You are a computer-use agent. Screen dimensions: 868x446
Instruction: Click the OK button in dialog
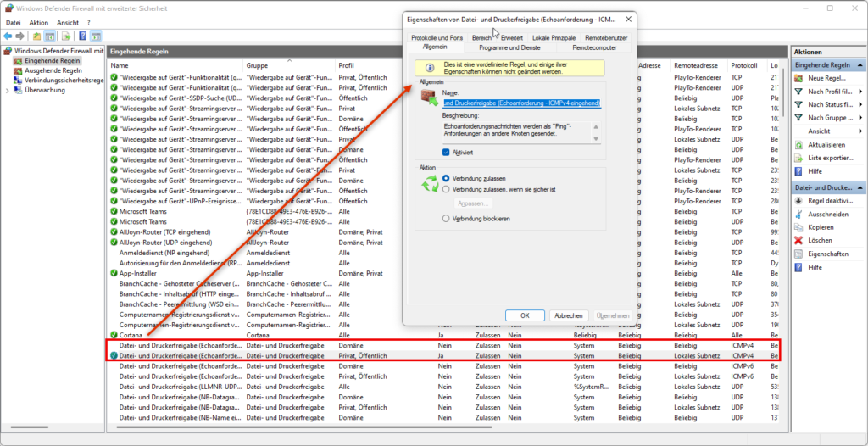click(x=525, y=315)
